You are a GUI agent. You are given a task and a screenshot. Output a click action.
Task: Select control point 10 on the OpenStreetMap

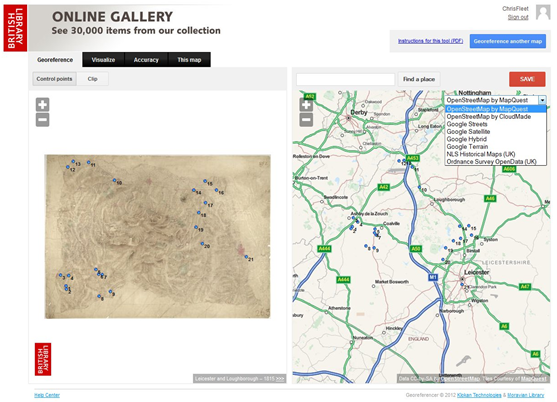pyautogui.click(x=420, y=187)
